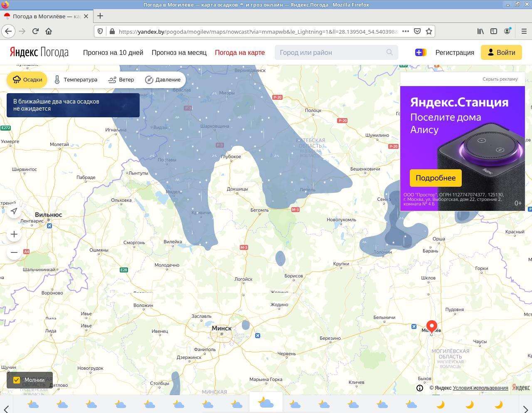Image resolution: width=532 pixels, height=413 pixels.
Task: Open Прогноз на месяц
Action: (x=179, y=52)
